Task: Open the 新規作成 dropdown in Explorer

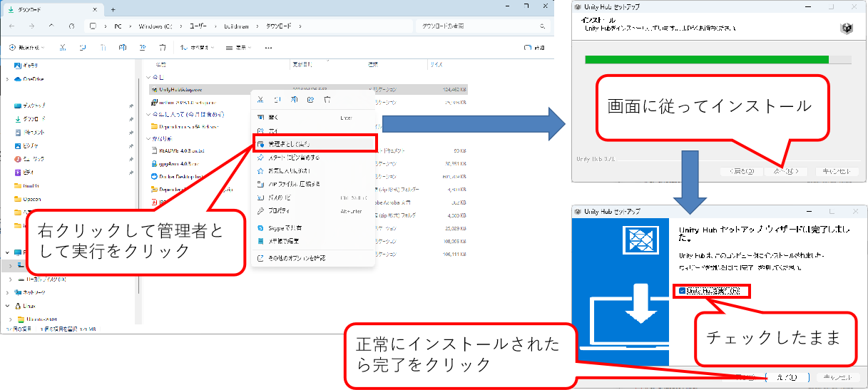Action: coord(28,48)
